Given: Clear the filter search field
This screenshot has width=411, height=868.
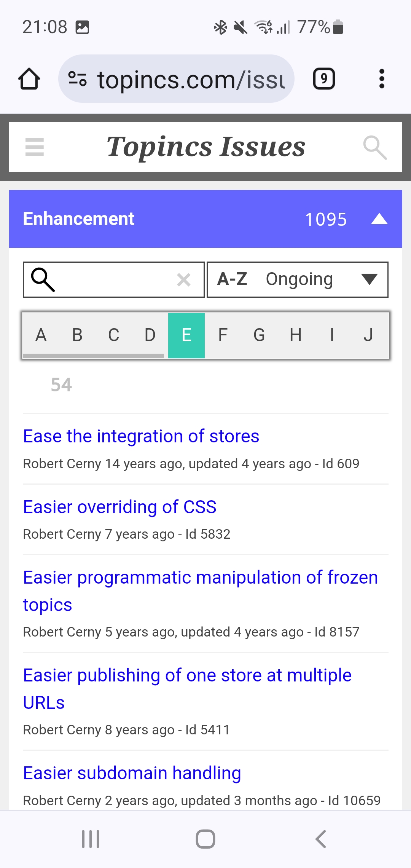Looking at the screenshot, I should click(x=184, y=280).
